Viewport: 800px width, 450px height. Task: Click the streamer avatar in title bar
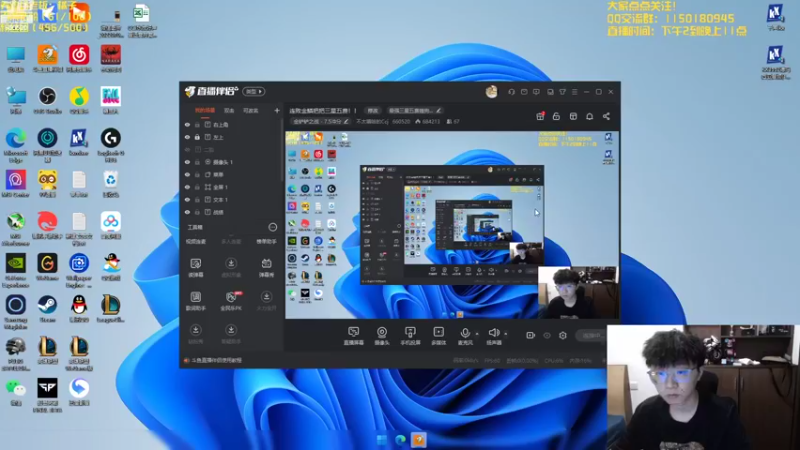pos(491,92)
